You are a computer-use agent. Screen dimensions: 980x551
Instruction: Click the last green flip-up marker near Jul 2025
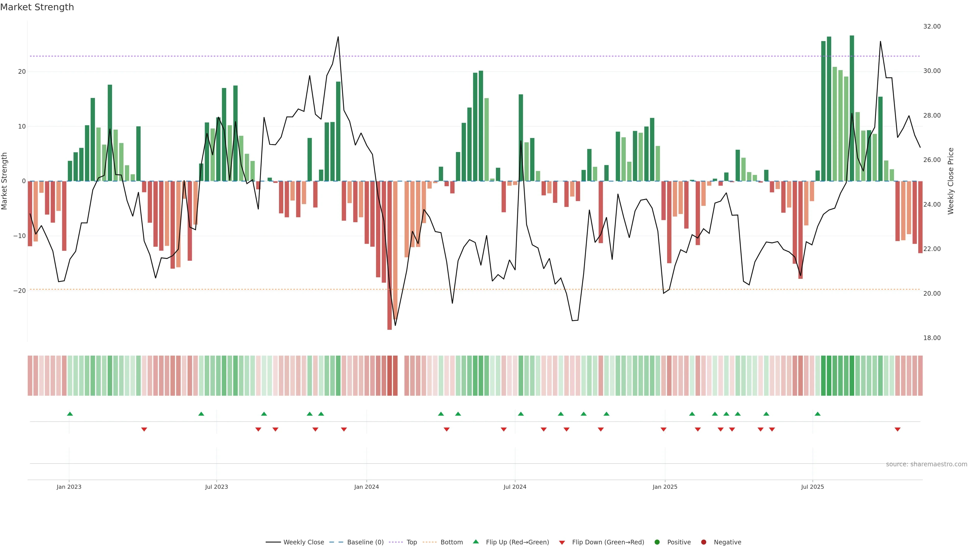(x=817, y=414)
